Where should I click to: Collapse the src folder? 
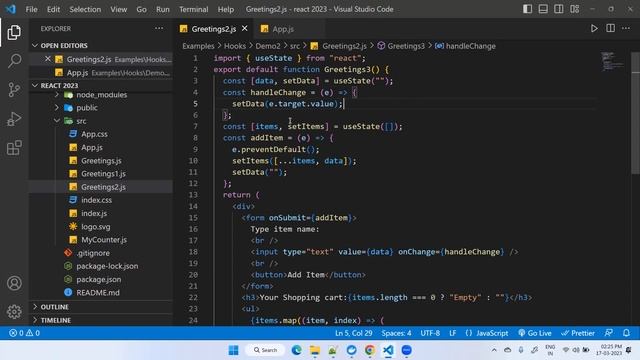pyautogui.click(x=57, y=121)
